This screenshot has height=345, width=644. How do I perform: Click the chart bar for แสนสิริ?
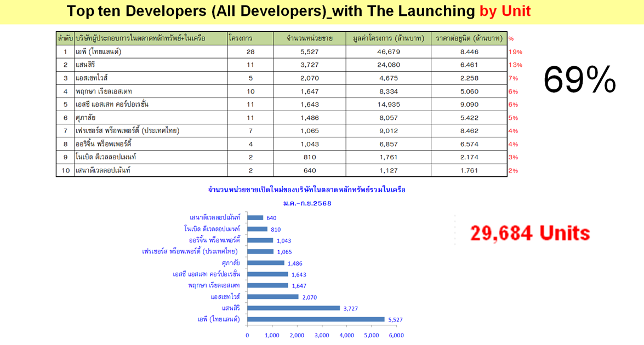click(294, 308)
